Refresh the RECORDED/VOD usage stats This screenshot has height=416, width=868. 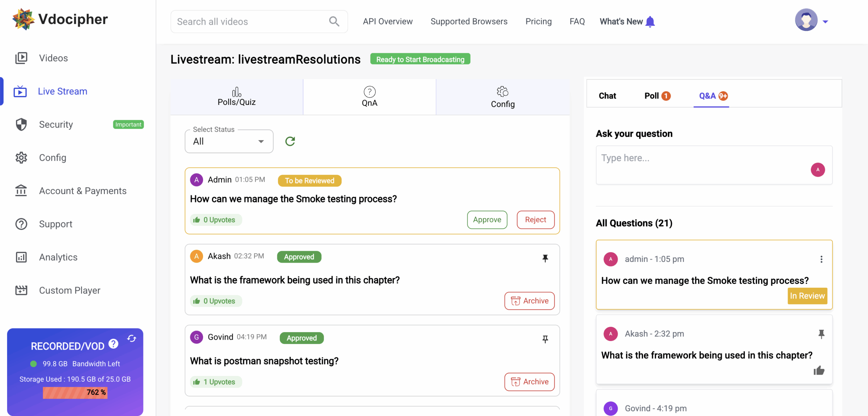pyautogui.click(x=132, y=338)
